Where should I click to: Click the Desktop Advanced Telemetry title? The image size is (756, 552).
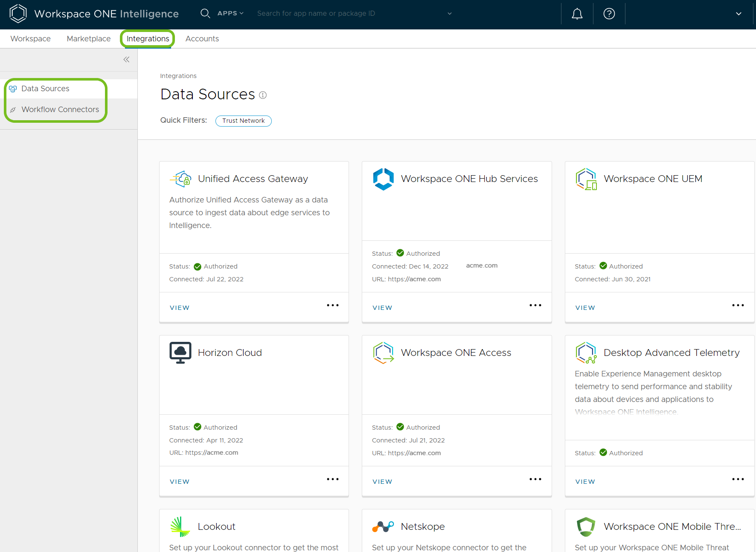click(672, 353)
